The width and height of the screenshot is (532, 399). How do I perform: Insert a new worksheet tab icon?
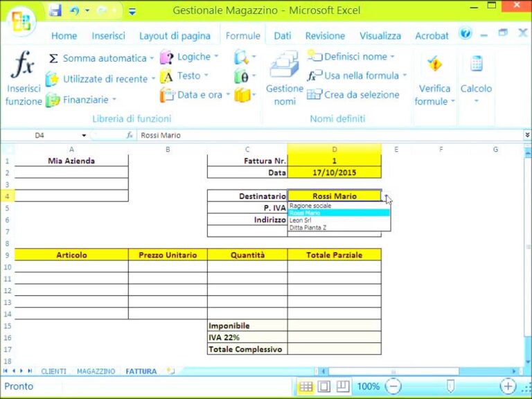pos(170,371)
